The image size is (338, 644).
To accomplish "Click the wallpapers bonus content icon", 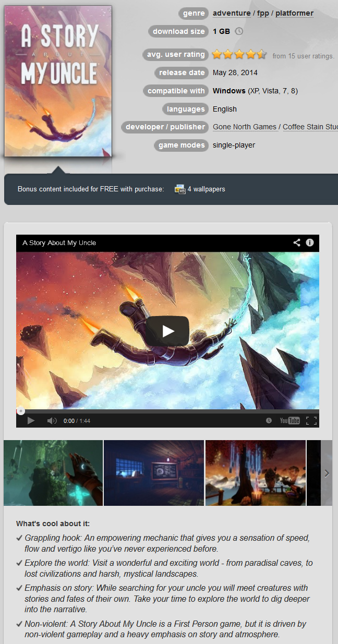I will tap(180, 189).
